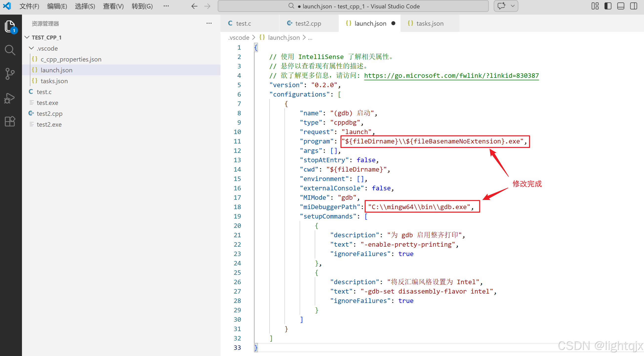
Task: Open the go.microsoft.com fwlink URL
Action: point(451,76)
